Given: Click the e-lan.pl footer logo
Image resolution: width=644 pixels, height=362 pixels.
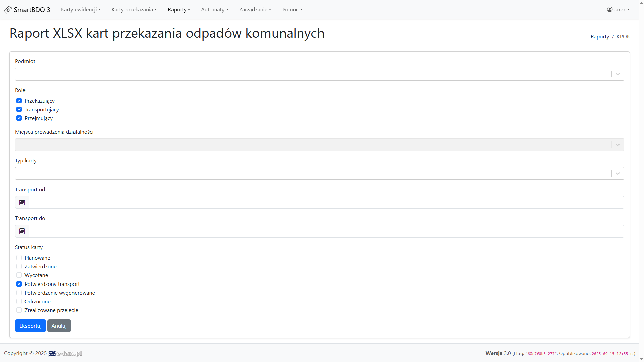Looking at the screenshot, I should point(65,353).
